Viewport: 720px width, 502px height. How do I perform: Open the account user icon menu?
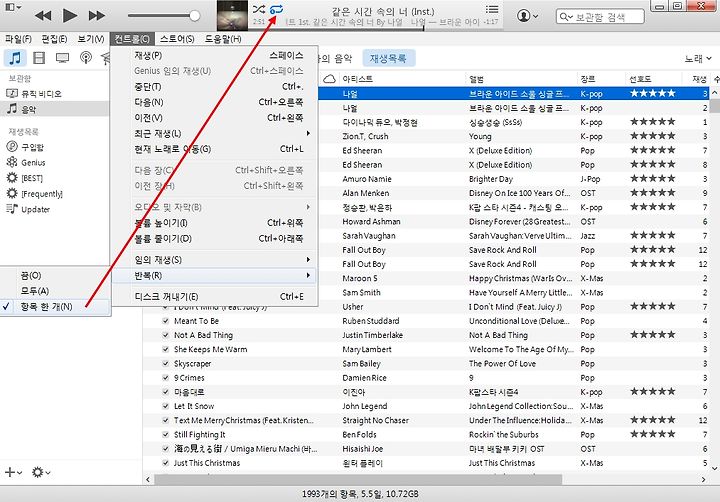(x=527, y=16)
